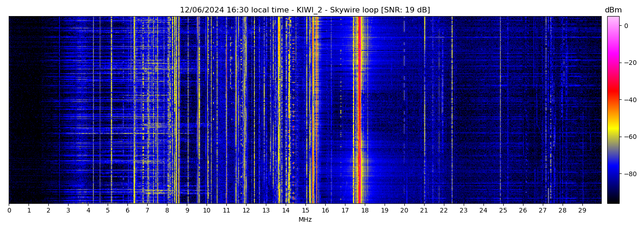Click the x-axis tick label 5
This screenshot has height=230, width=644.
pos(108,211)
